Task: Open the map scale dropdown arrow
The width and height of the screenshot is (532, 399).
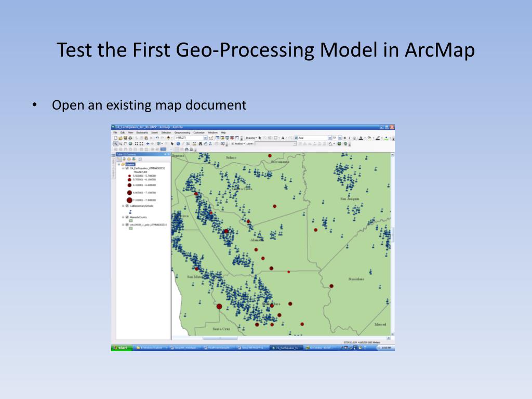Action: 206,138
